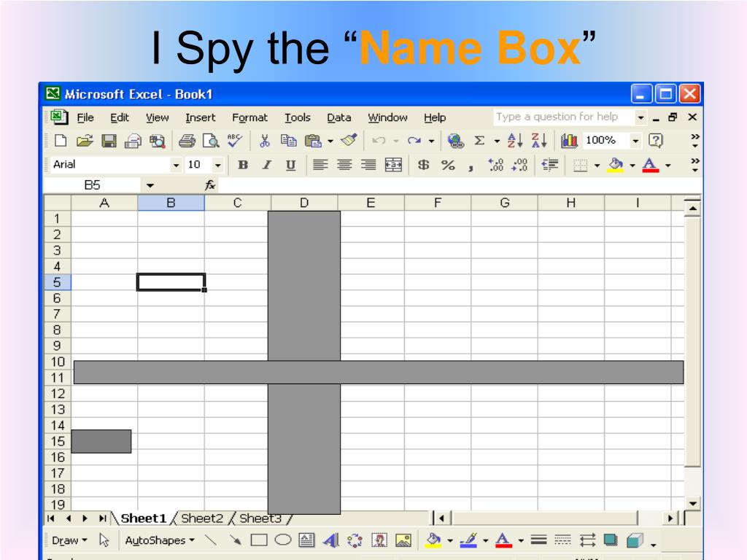Click the Print icon
Image resolution: width=747 pixels, height=560 pixels.
[x=186, y=141]
